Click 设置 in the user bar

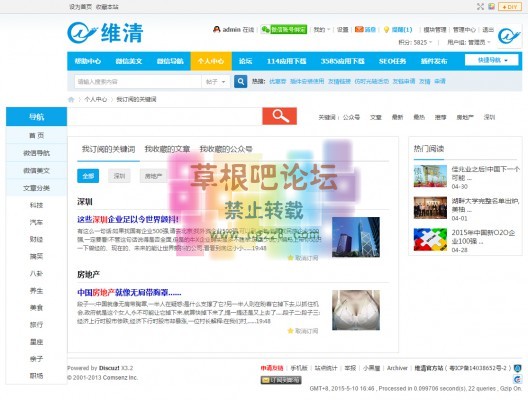[342, 30]
